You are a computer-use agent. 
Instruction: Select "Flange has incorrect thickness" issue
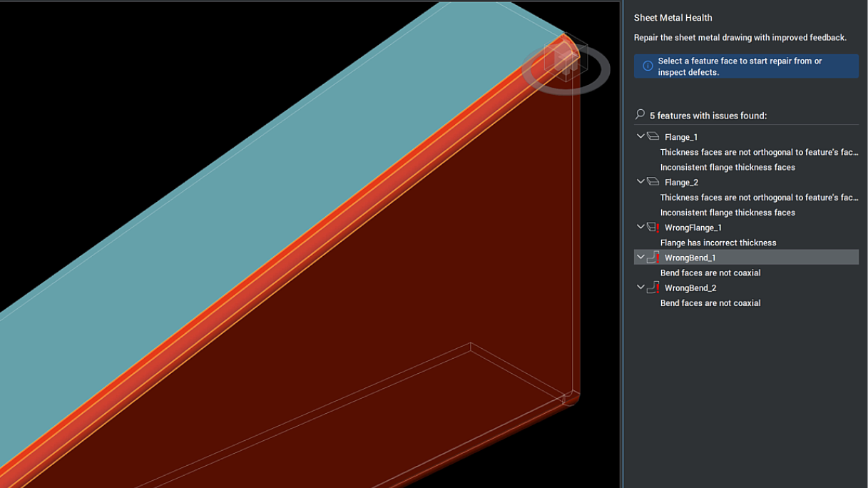tap(718, 243)
